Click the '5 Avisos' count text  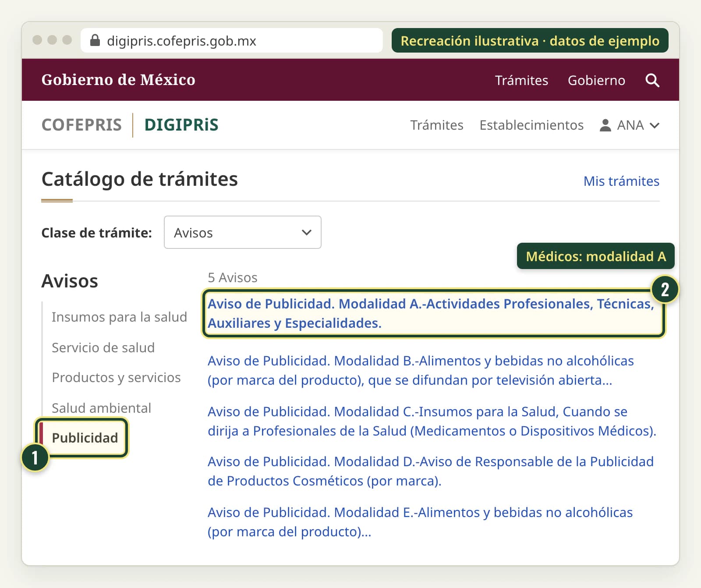coord(232,277)
